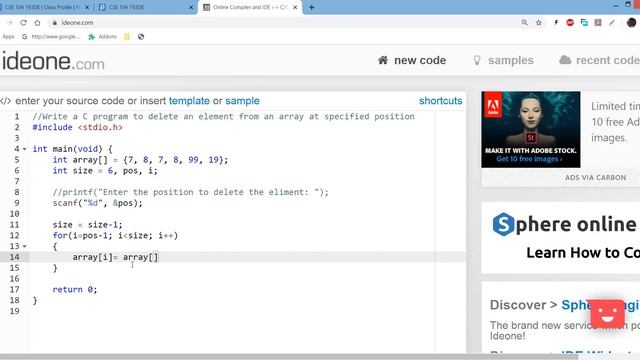The width and height of the screenshot is (640, 360).
Task: Open the Sphere online banner
Action: pos(561,238)
